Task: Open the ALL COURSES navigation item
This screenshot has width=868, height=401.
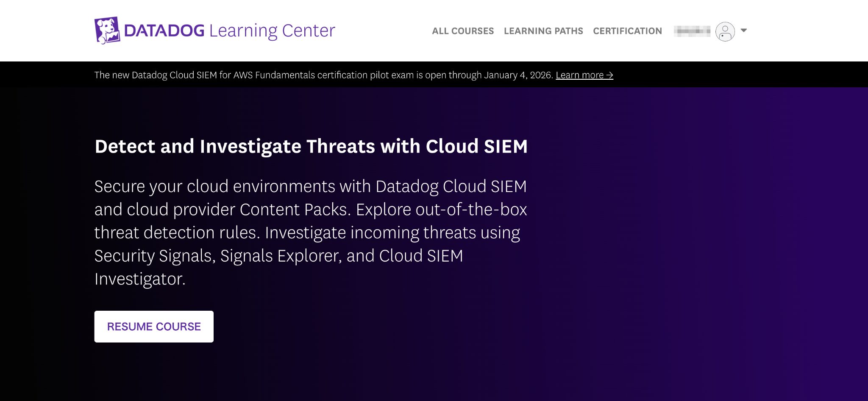Action: click(462, 31)
